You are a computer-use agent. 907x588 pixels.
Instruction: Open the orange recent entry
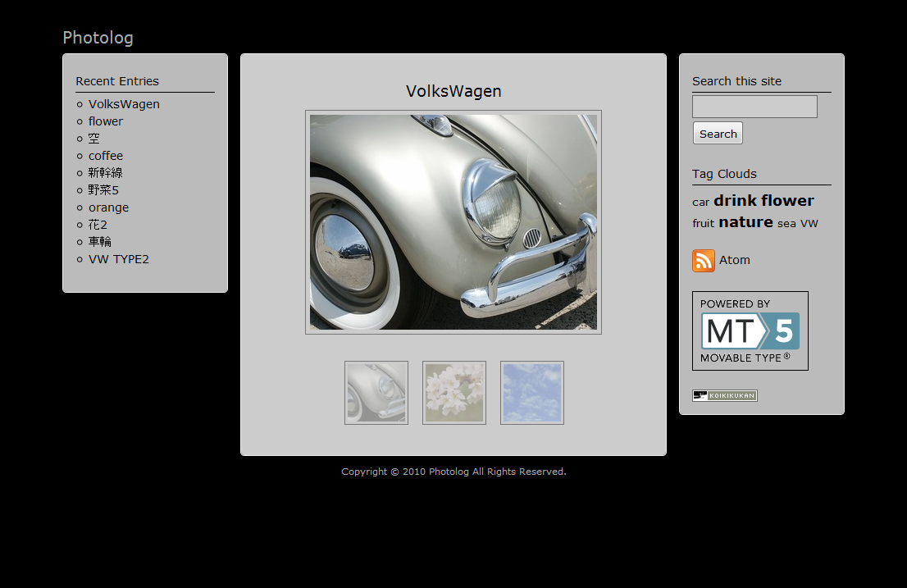pyautogui.click(x=108, y=207)
